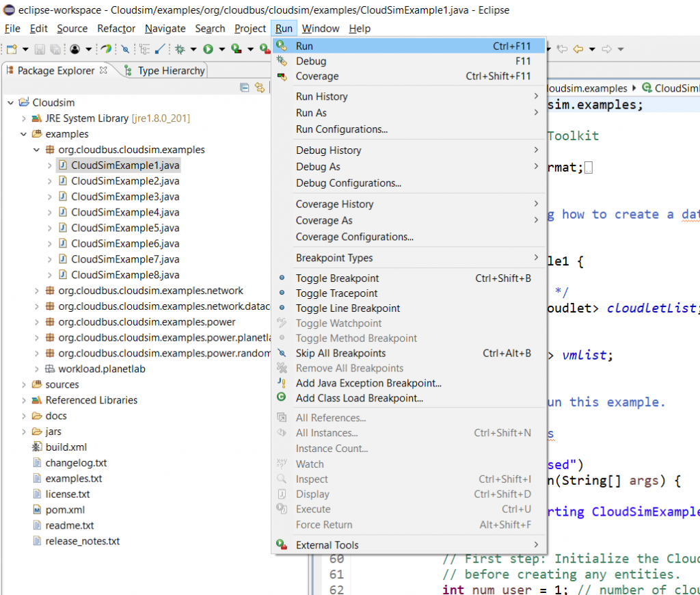The height and width of the screenshot is (595, 700).
Task: Open the Refactor menu
Action: pyautogui.click(x=116, y=29)
